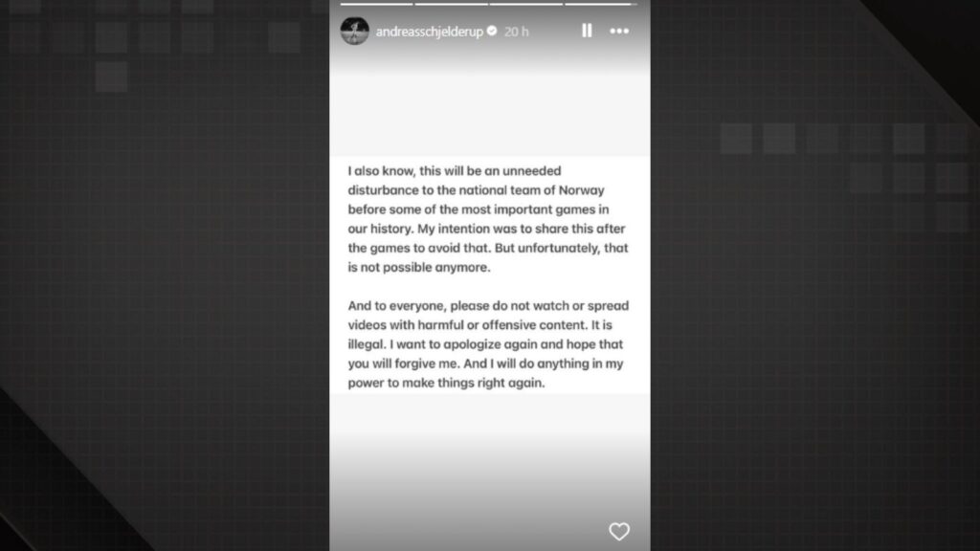Open the three-dot more options menu
Screen dimensions: 980x551
tap(619, 31)
